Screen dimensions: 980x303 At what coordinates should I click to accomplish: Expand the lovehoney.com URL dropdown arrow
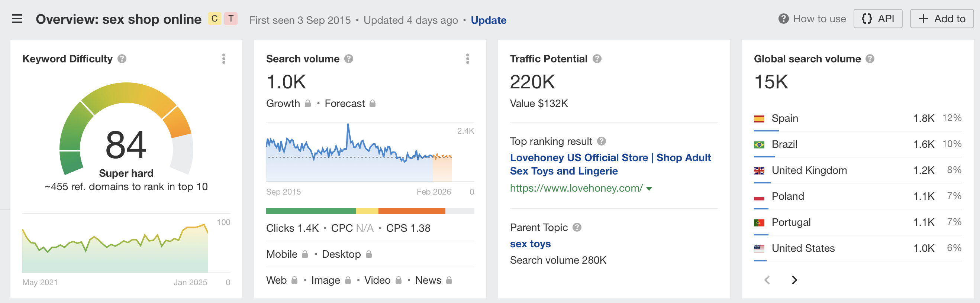(649, 189)
